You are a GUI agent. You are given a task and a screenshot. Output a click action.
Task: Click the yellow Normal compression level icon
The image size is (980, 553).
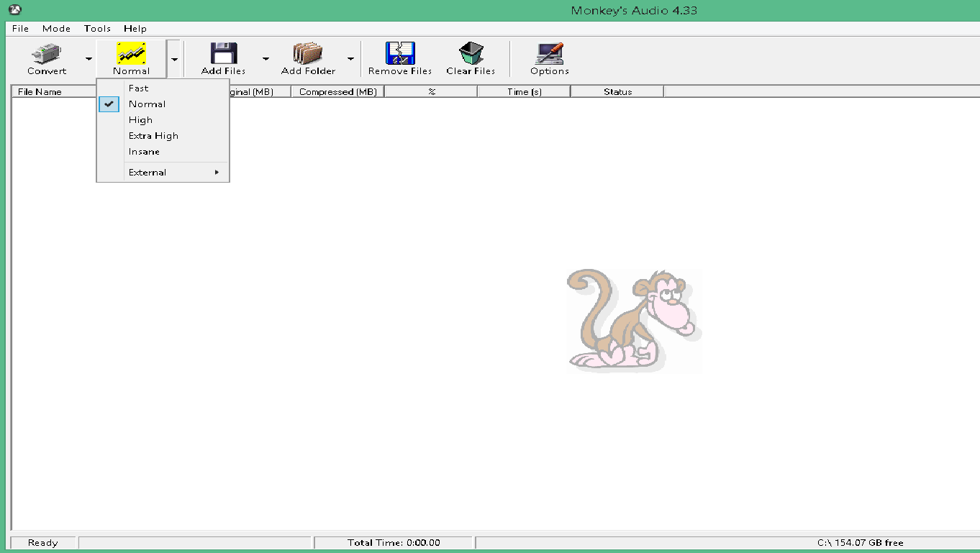pos(131,53)
